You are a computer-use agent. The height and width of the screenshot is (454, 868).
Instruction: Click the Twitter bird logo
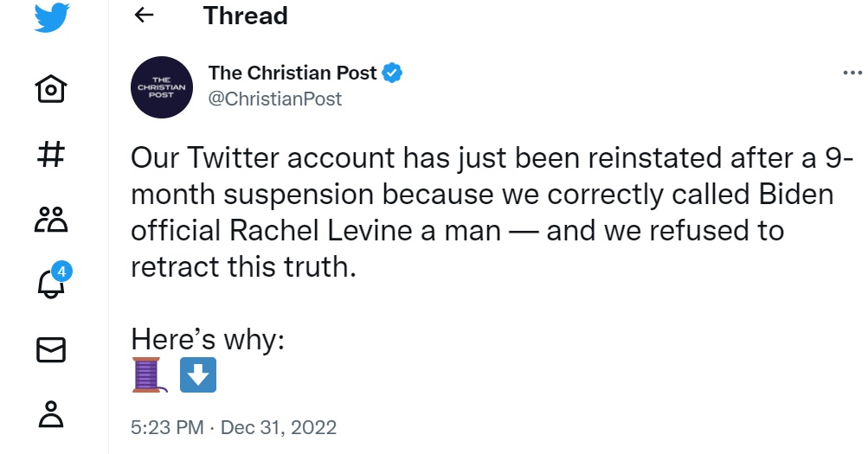(51, 17)
